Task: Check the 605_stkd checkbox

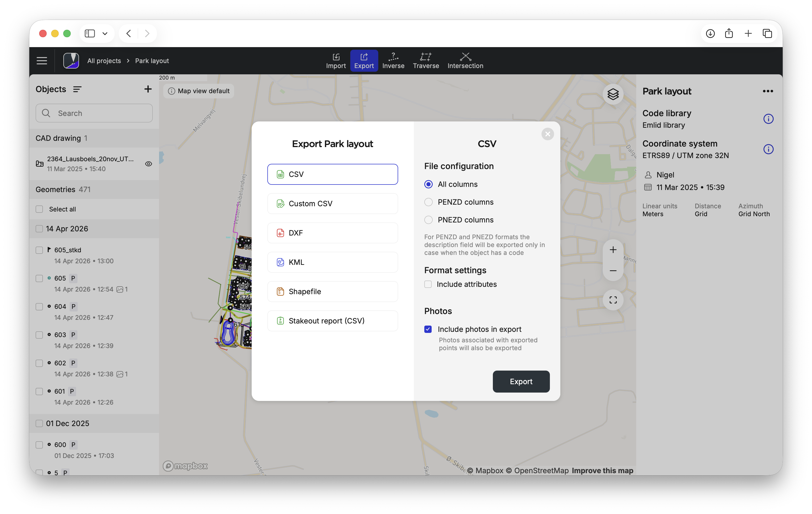Action: tap(40, 250)
